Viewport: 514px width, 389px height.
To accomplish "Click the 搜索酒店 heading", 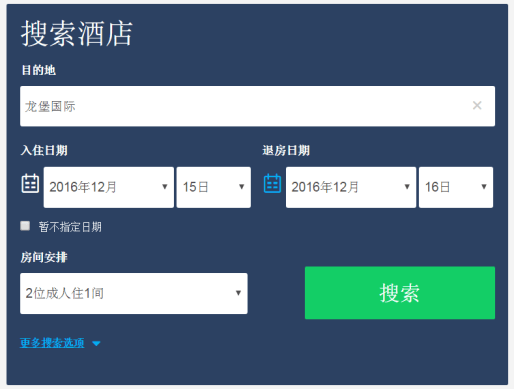I will [x=77, y=34].
